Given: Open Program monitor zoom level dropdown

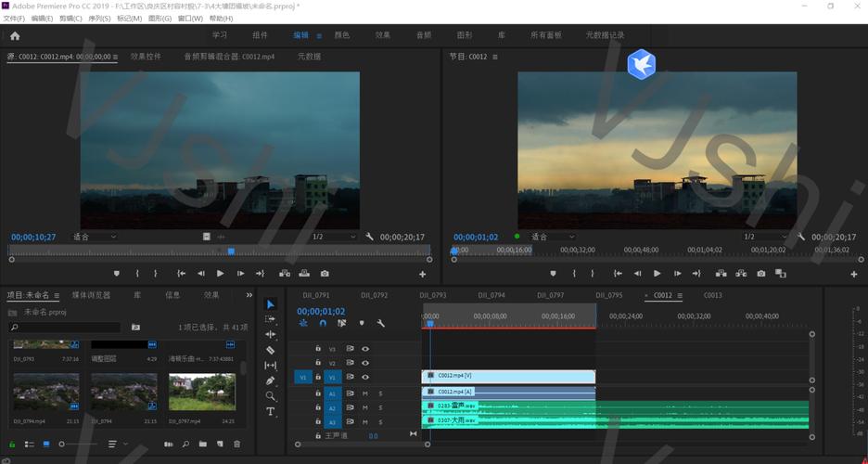Looking at the screenshot, I should point(553,237).
